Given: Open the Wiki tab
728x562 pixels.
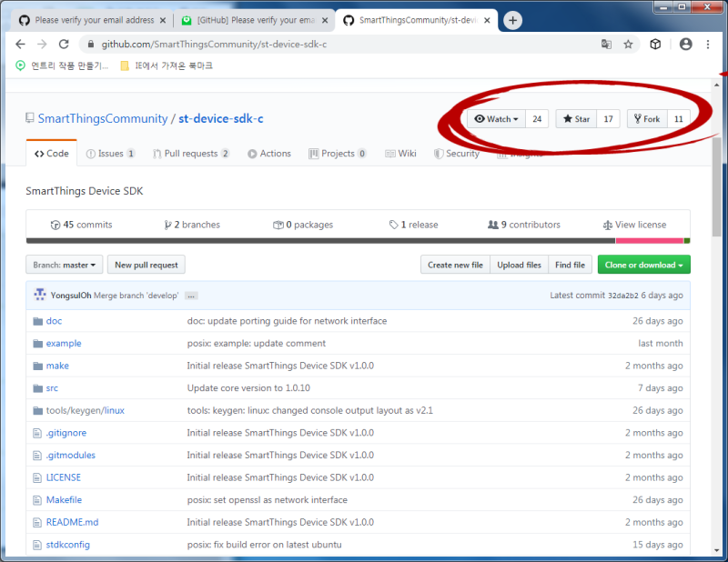Looking at the screenshot, I should point(400,154).
